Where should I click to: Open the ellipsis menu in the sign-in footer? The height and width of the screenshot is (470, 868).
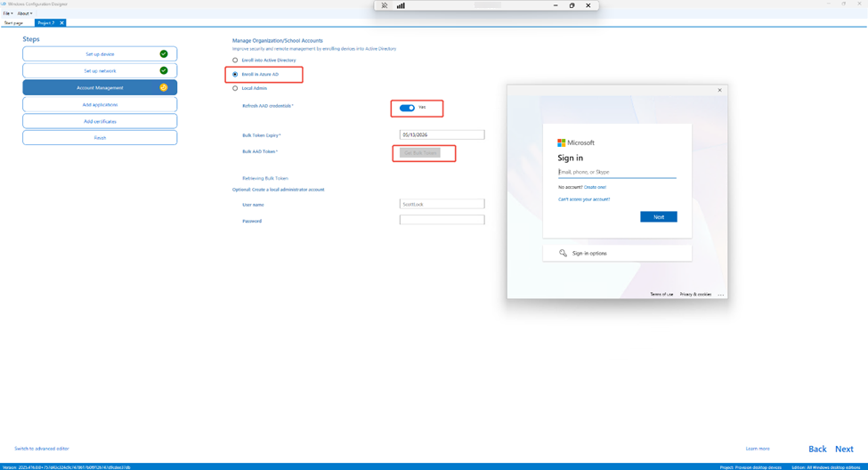pyautogui.click(x=721, y=295)
